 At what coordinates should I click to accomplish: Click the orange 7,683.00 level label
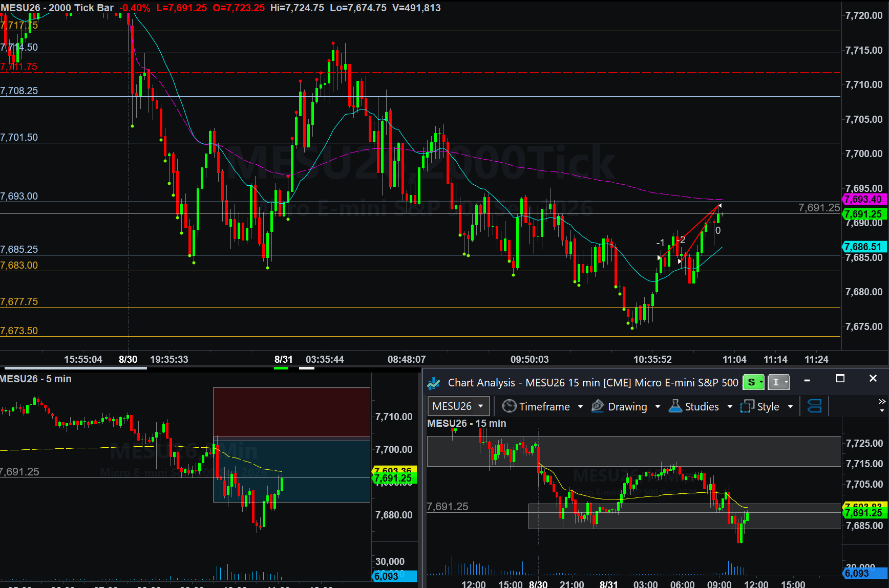[x=19, y=265]
